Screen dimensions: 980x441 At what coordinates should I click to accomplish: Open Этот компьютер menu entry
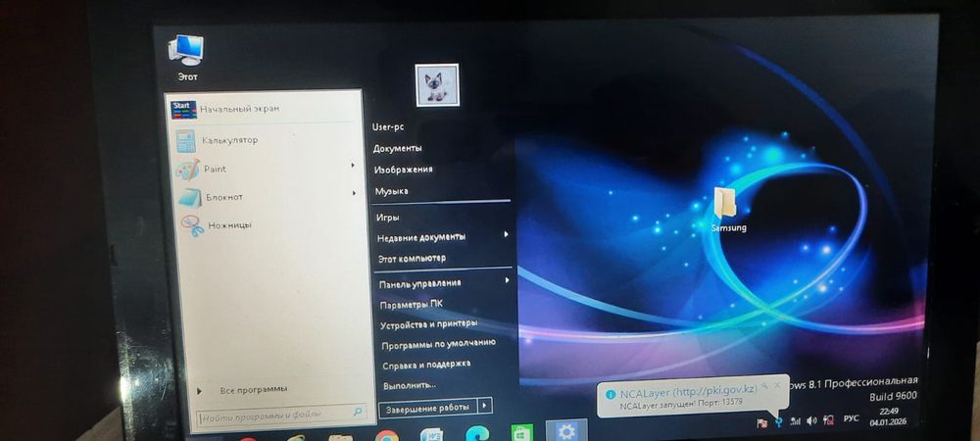coord(412,258)
